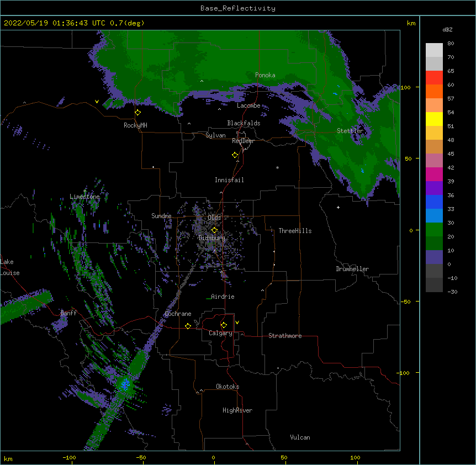This screenshot has width=476, height=465.
Task: Select the purple 39 dBZ legend swatch
Action: point(434,188)
